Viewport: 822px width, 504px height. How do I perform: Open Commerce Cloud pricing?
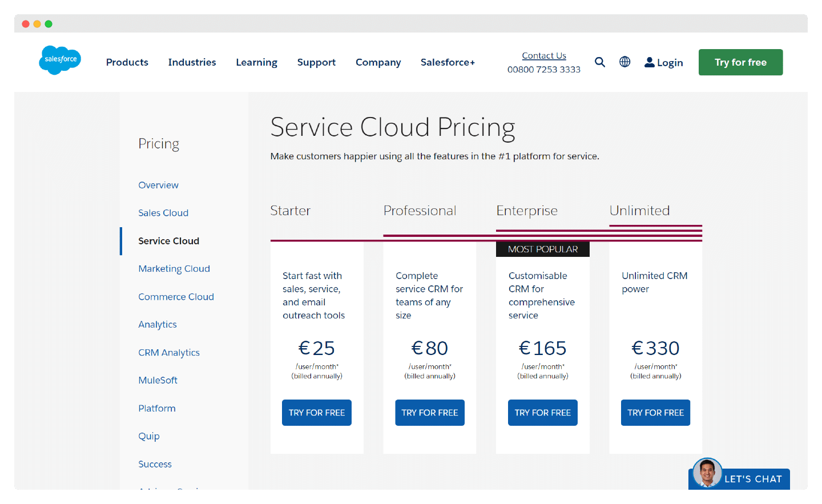click(x=176, y=297)
